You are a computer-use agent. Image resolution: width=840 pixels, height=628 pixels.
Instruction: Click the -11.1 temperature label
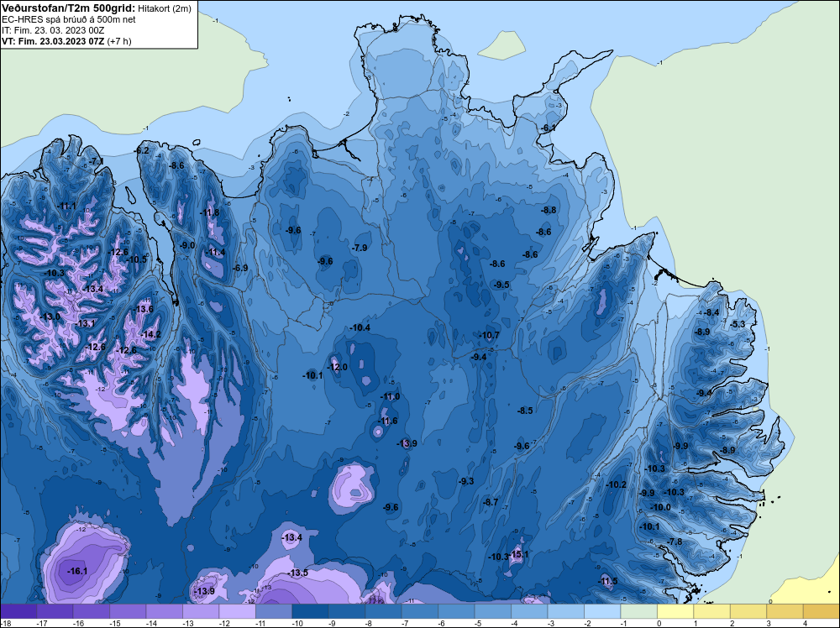point(66,206)
